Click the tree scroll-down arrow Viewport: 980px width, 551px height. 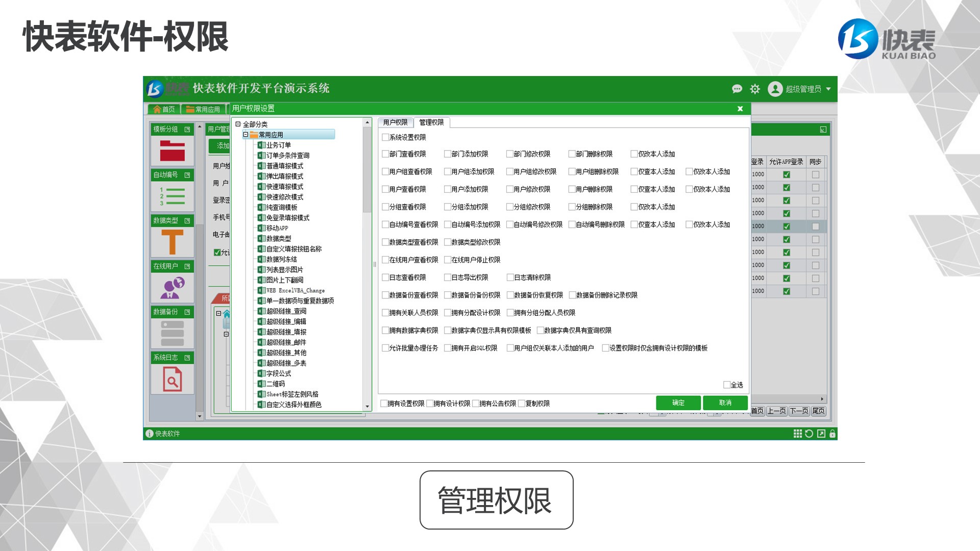367,407
